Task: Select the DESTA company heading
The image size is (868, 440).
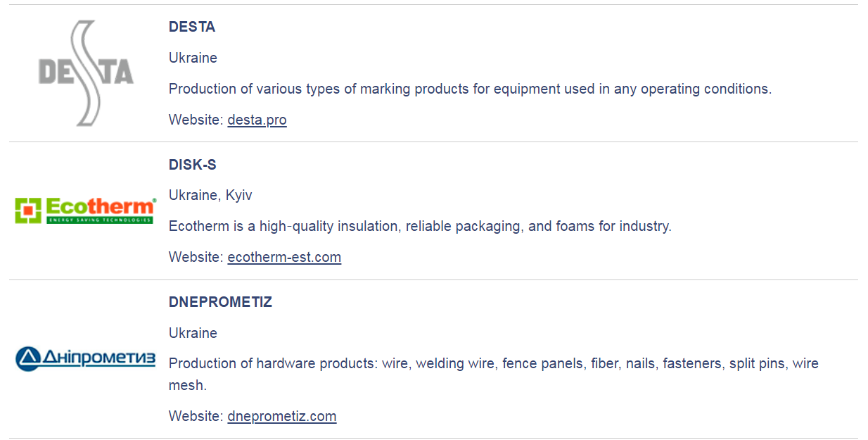Action: point(192,27)
